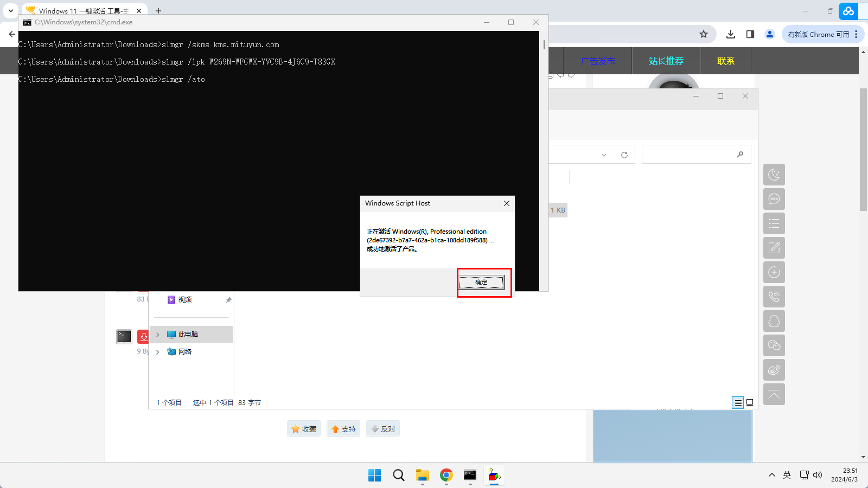868x488 pixels.
Task: Open the tab search chevron in Chrome
Action: [10, 10]
